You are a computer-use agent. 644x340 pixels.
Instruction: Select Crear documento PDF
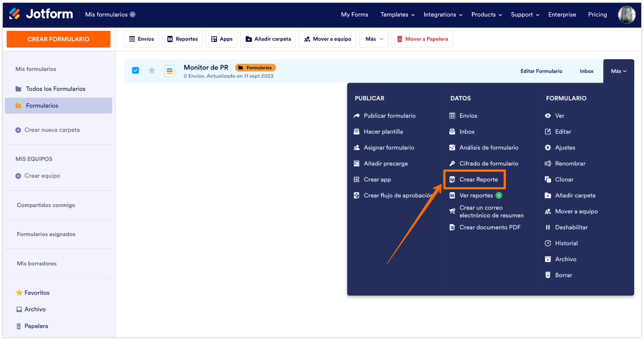[485, 227]
